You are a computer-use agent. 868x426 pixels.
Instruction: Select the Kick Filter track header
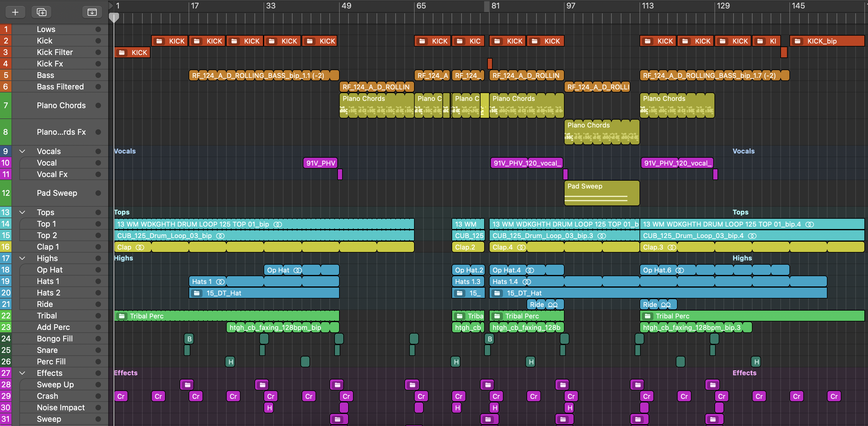[55, 52]
